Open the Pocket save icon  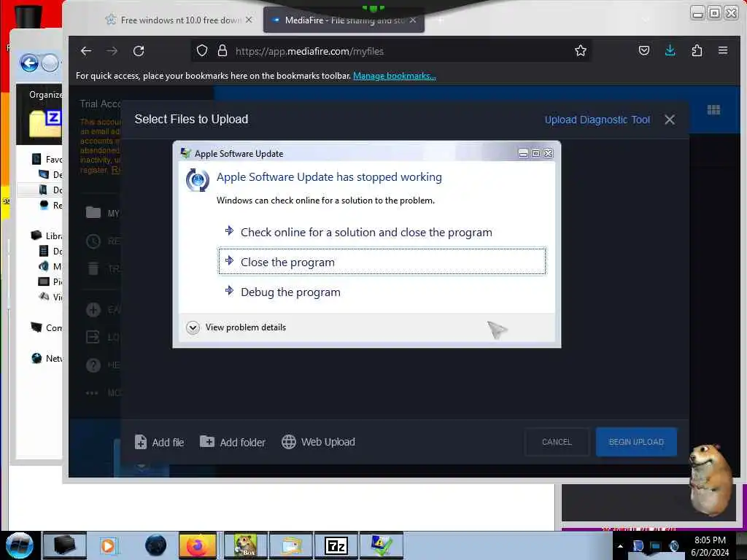point(643,50)
